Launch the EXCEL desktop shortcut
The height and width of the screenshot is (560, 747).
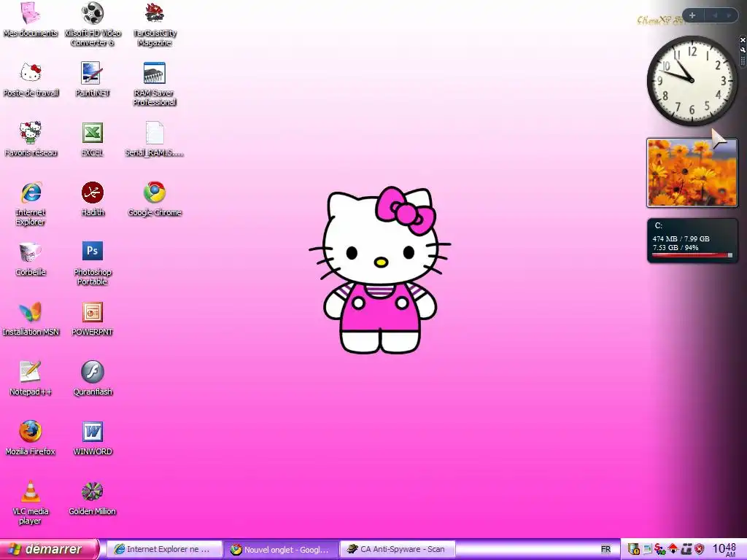93,139
